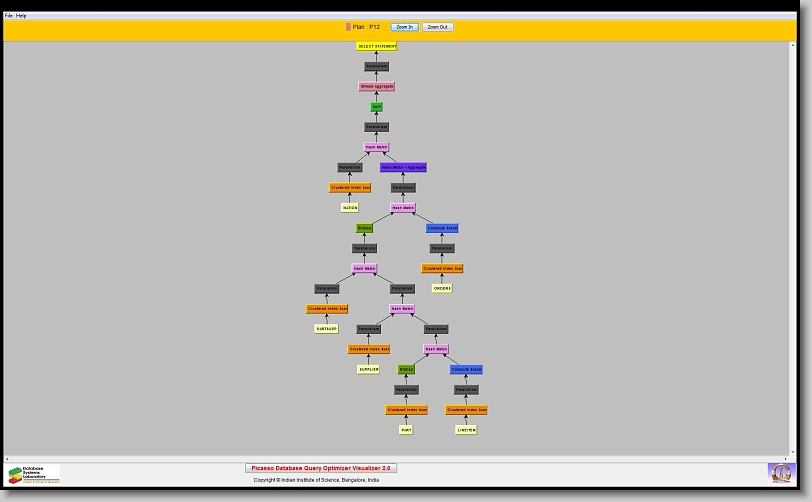Image resolution: width=812 pixels, height=502 pixels.
Task: Click the Database Systems Laboratory logo
Action: point(34,474)
